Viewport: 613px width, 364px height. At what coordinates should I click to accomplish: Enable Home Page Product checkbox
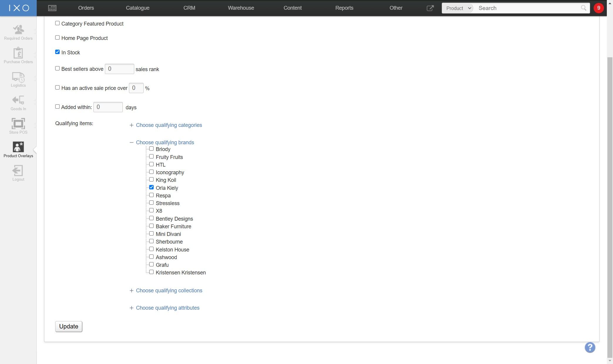[58, 38]
